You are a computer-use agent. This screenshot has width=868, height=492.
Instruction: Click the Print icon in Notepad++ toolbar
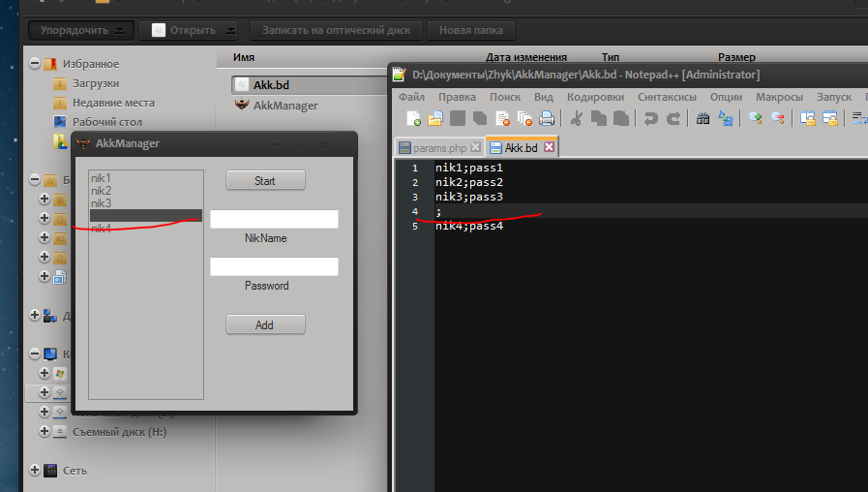(x=547, y=119)
